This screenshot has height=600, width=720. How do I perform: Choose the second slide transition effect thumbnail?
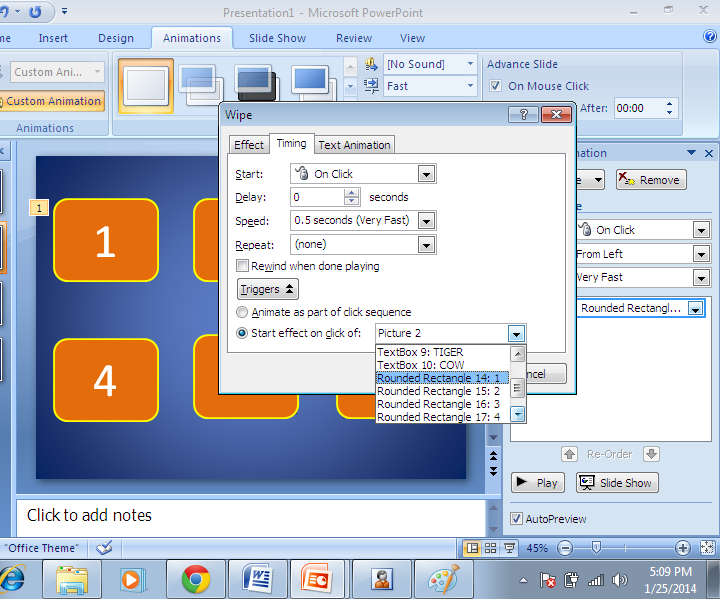200,84
